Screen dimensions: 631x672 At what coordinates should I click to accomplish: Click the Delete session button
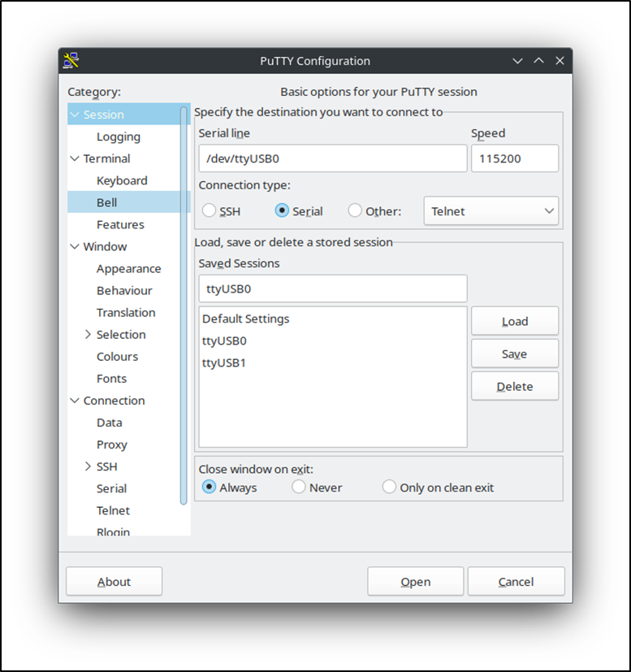point(515,386)
